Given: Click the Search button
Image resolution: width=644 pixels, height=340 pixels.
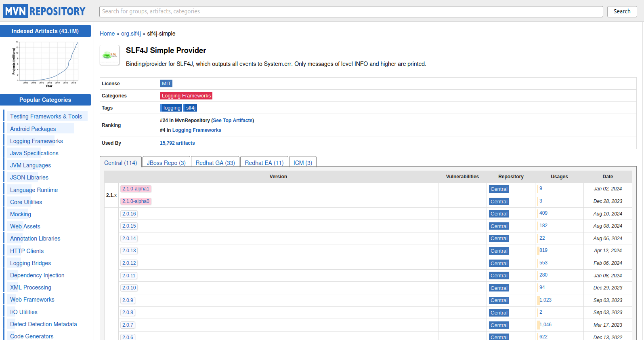Looking at the screenshot, I should 622,11.
